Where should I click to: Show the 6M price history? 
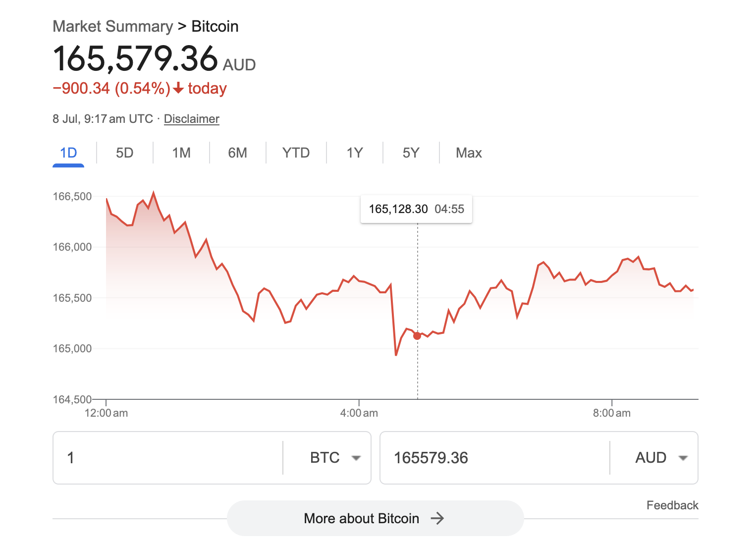point(238,153)
